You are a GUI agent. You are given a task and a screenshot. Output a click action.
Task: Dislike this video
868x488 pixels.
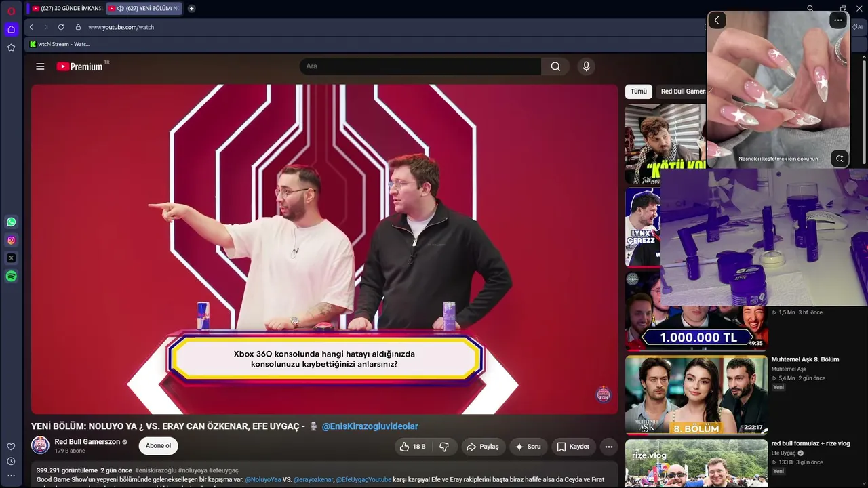(x=444, y=447)
